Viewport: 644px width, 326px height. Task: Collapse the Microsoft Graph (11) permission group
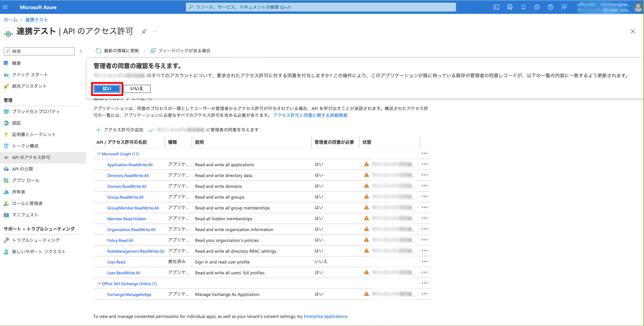coord(99,154)
